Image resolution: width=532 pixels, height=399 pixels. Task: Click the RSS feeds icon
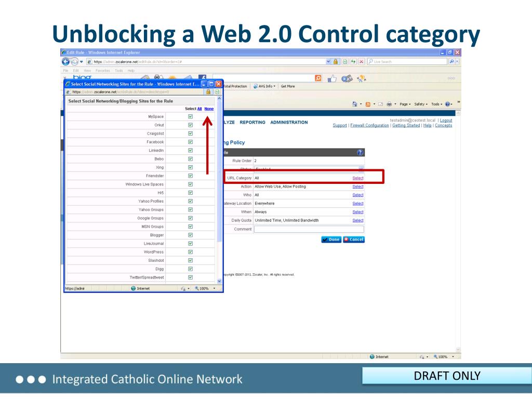click(368, 104)
